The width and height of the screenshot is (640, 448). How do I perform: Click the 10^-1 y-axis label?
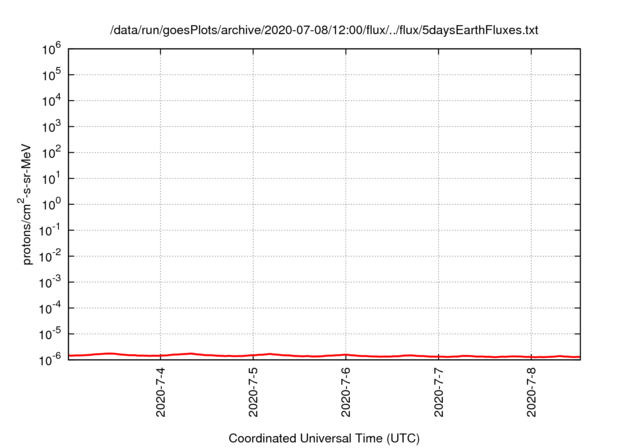coord(50,230)
